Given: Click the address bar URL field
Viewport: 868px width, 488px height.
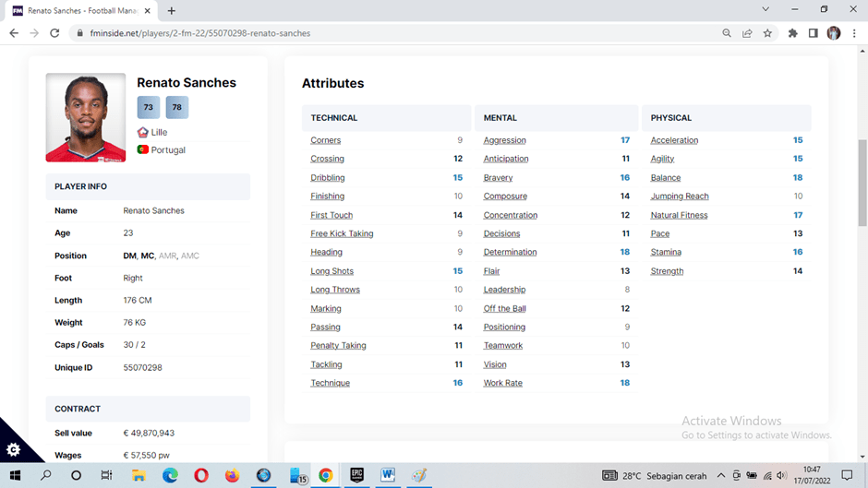Looking at the screenshot, I should pyautogui.click(x=369, y=33).
